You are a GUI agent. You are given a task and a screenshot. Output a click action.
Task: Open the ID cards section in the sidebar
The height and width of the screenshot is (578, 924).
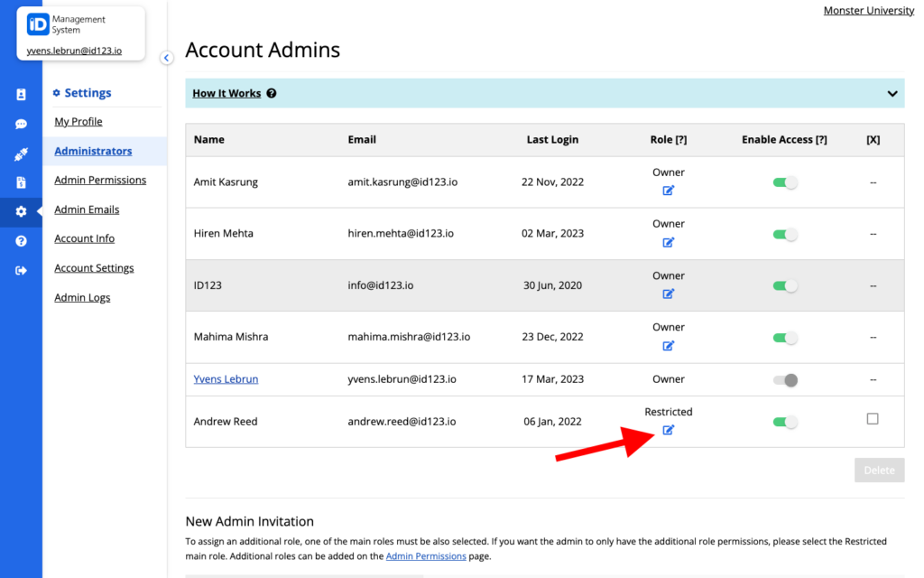[x=21, y=94]
